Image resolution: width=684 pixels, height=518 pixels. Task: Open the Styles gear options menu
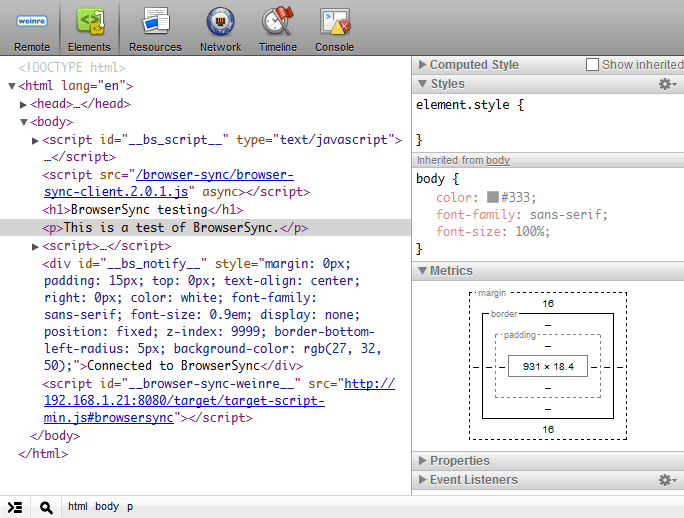tap(667, 84)
